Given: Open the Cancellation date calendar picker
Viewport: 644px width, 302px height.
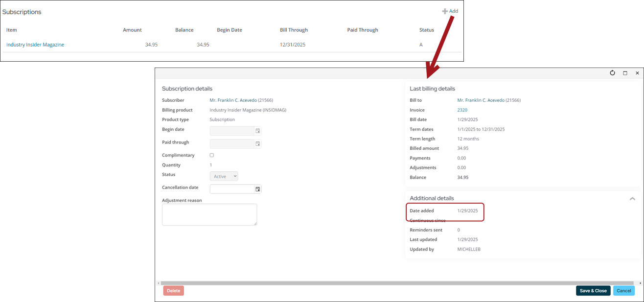Looking at the screenshot, I should tap(258, 189).
